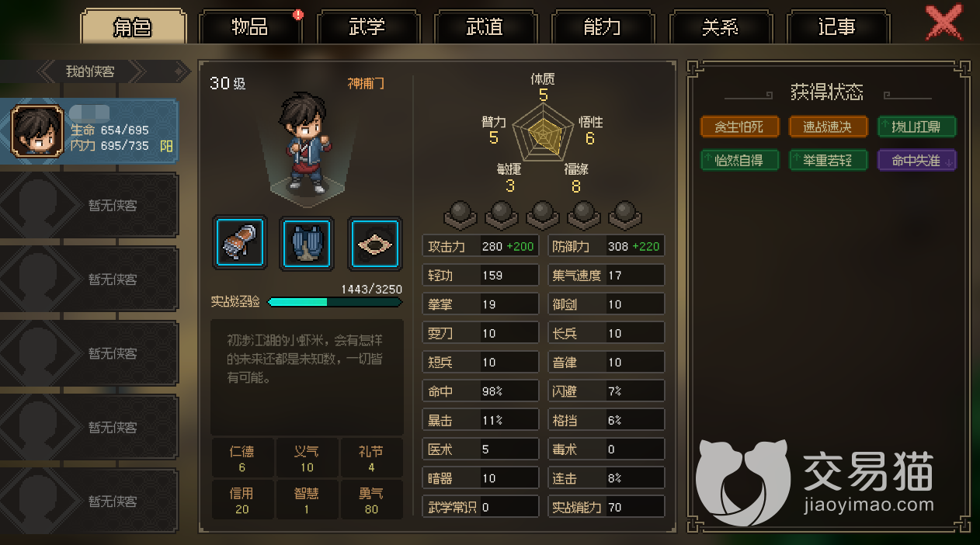Screen dimensions: 980x545
Task: Switch to the 物品 tab
Action: click(x=250, y=27)
